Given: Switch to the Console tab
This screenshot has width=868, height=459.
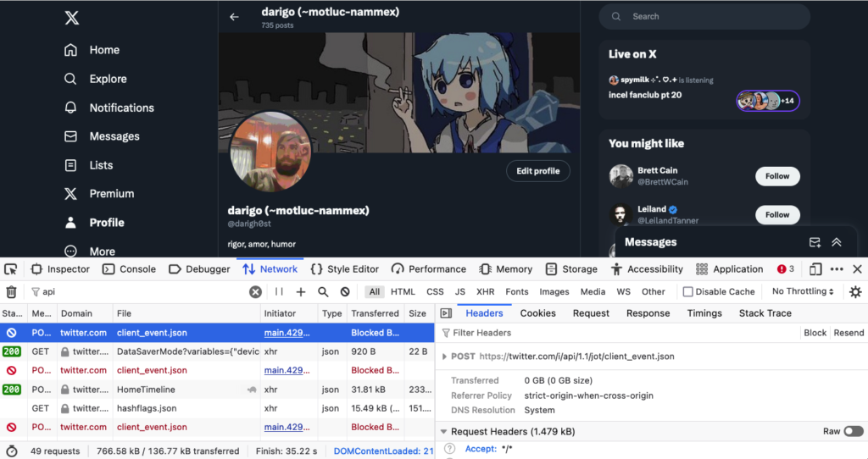Looking at the screenshot, I should 129,269.
